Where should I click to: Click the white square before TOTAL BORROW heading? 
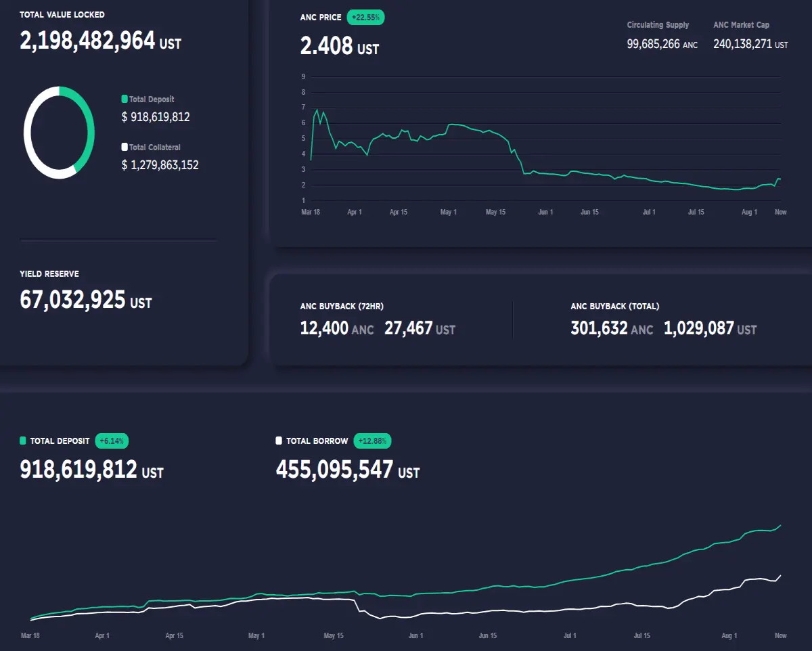point(279,441)
